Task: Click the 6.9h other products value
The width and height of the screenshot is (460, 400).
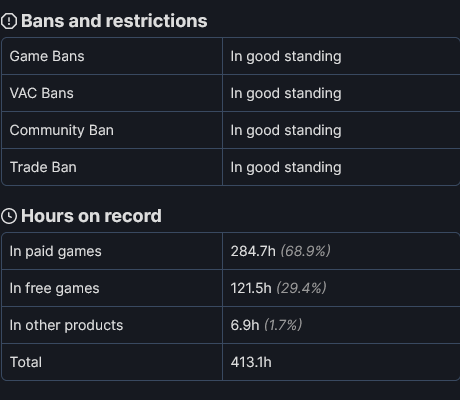Action: [x=245, y=325]
